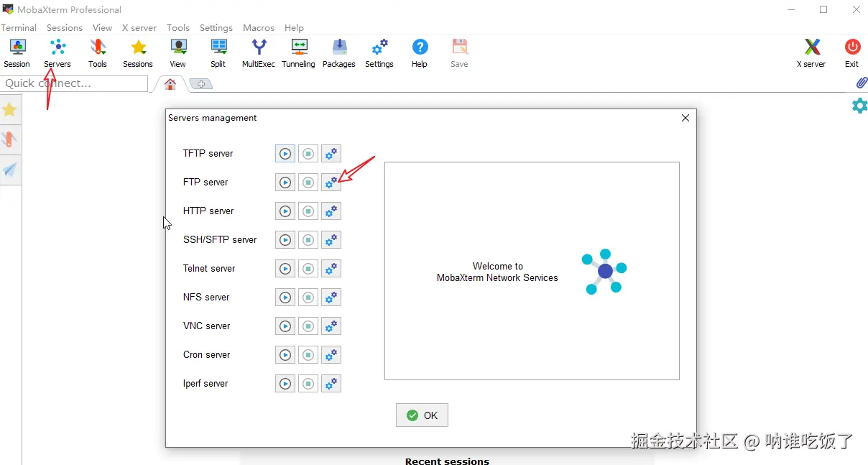Open Cron server settings gears
Screen dimensions: 868x465
coord(331,355)
